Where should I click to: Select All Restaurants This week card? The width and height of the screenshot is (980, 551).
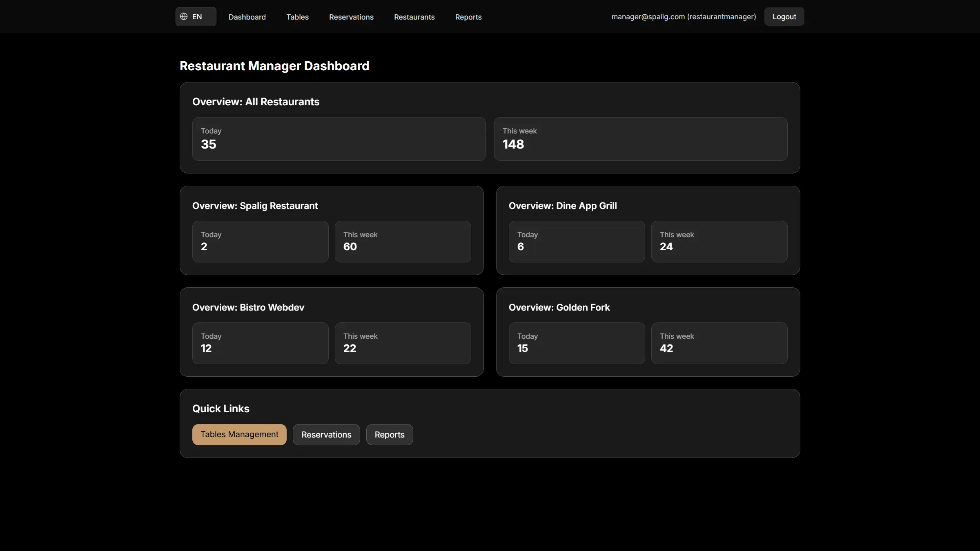pos(640,139)
